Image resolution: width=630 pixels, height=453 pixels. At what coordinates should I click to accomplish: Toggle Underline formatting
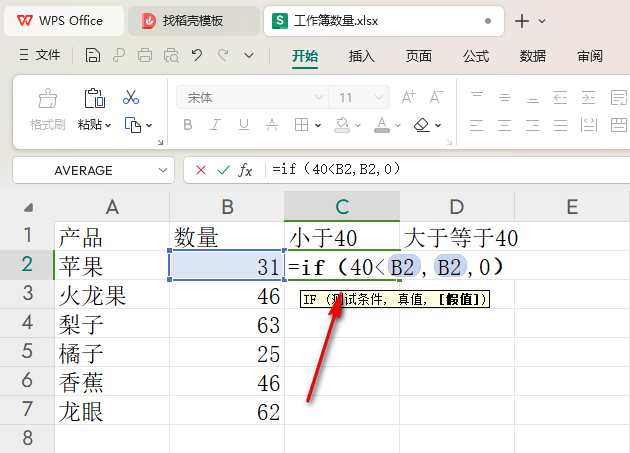tap(244, 125)
